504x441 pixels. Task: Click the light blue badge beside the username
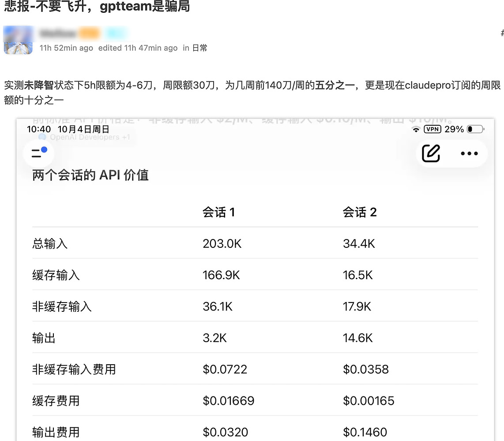[x=116, y=34]
